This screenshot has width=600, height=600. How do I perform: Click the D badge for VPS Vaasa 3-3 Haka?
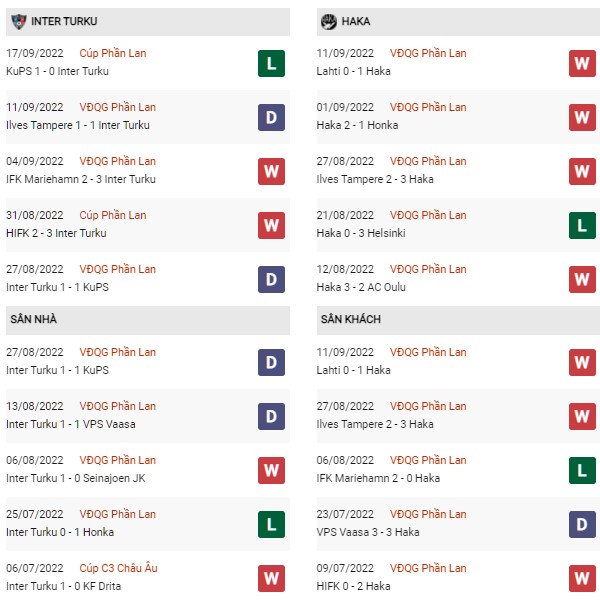[582, 524]
